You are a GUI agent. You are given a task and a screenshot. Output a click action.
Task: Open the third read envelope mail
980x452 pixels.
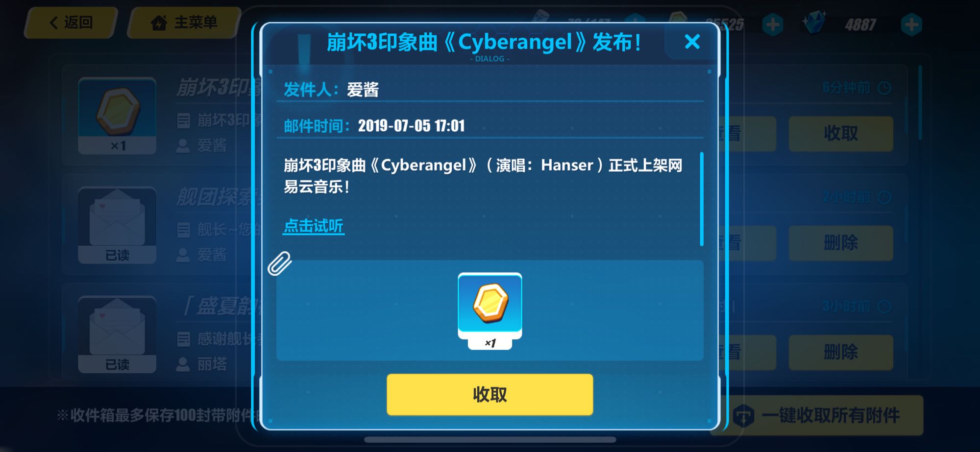coord(118,334)
